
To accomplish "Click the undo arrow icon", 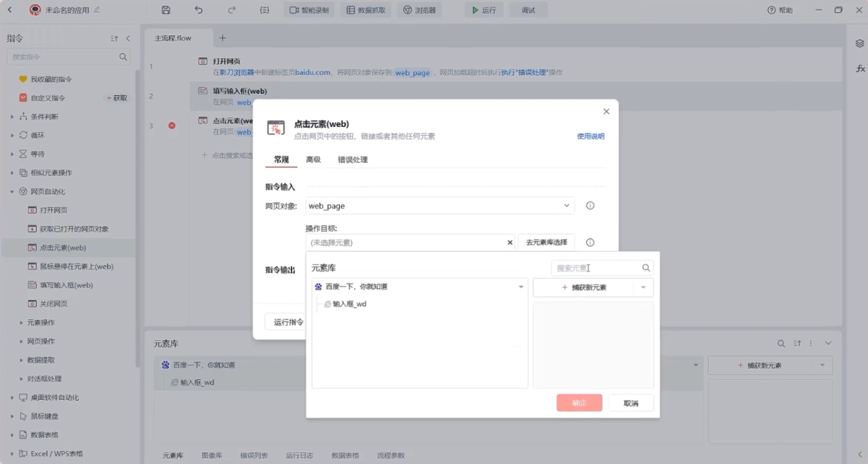I will (x=199, y=10).
